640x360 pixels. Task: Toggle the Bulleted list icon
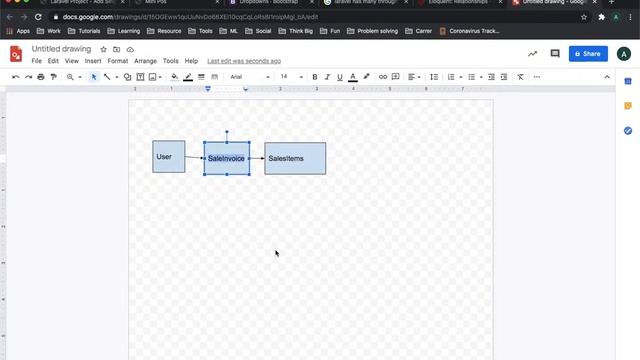click(471, 77)
